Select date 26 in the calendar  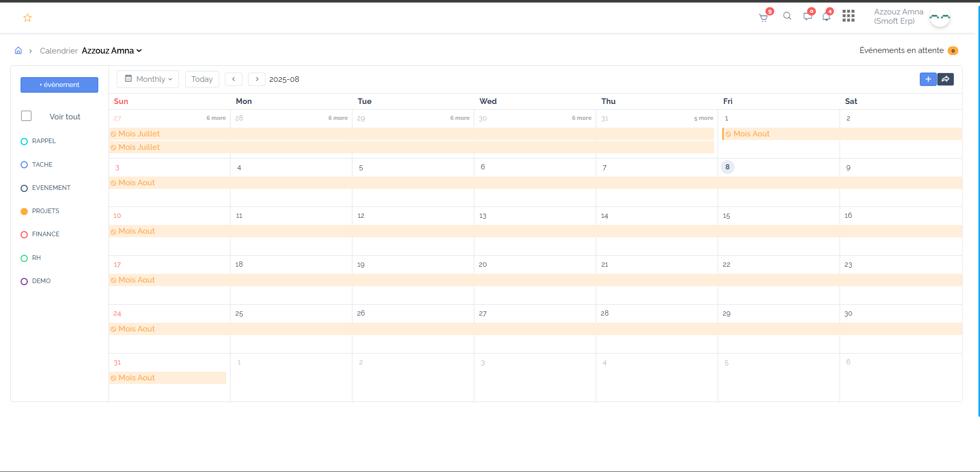point(361,313)
